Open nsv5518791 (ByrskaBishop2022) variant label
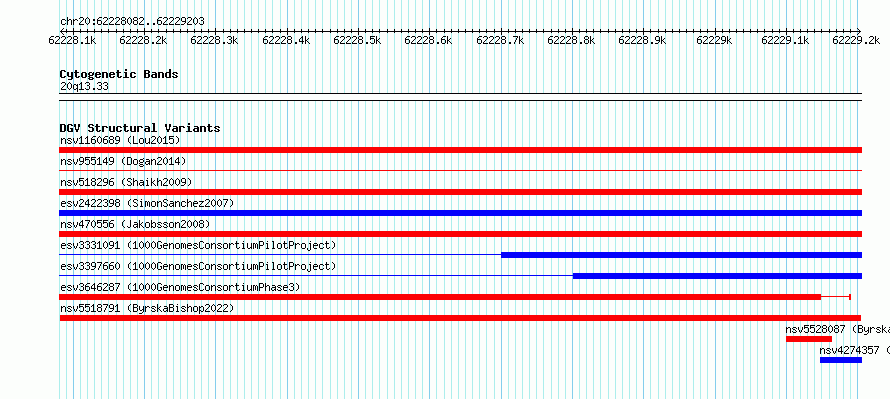This screenshot has height=399, width=890. (146, 308)
